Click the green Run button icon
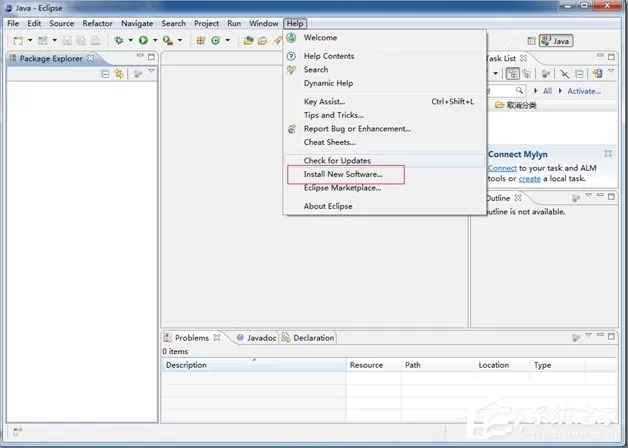 point(143,40)
